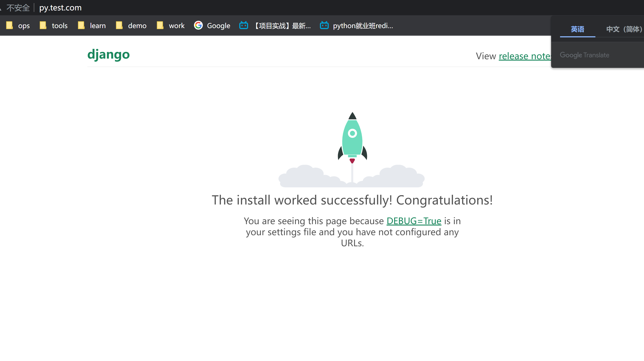Open the tools bookmark folder icon

coord(43,25)
